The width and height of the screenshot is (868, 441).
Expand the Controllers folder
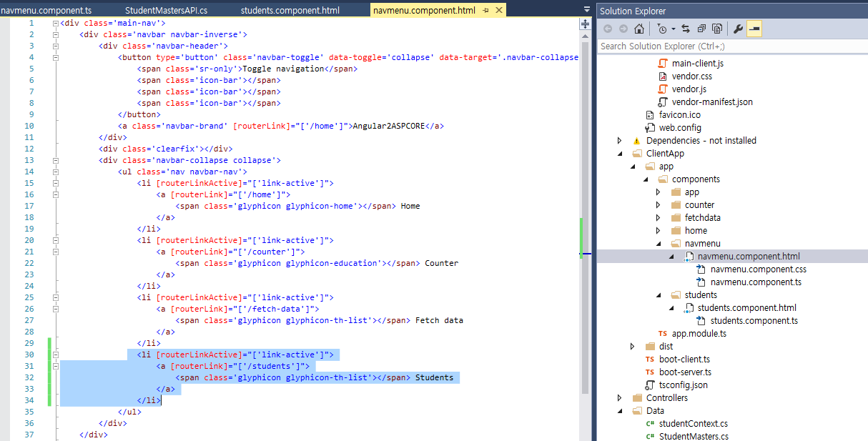point(619,398)
